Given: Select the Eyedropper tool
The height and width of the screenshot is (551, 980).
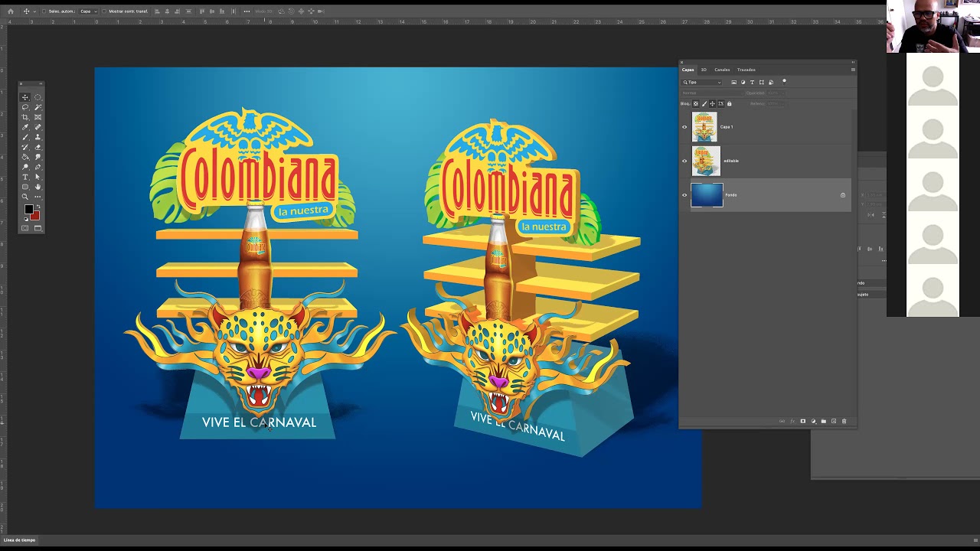Looking at the screenshot, I should (25, 127).
